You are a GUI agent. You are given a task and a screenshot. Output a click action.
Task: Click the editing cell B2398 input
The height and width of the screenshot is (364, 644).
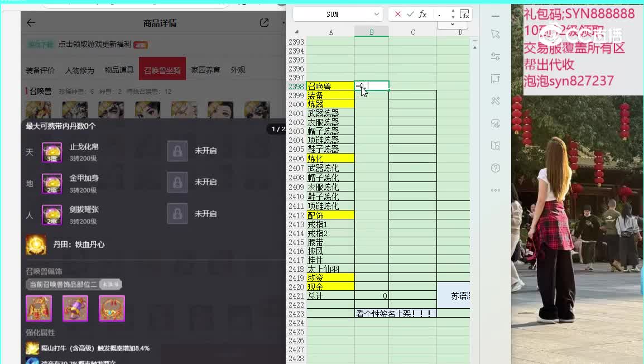371,86
